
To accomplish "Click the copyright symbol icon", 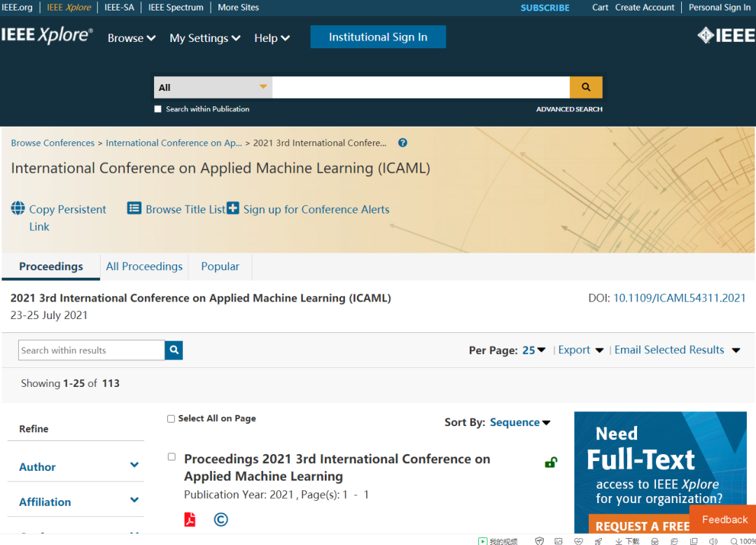I will click(221, 519).
